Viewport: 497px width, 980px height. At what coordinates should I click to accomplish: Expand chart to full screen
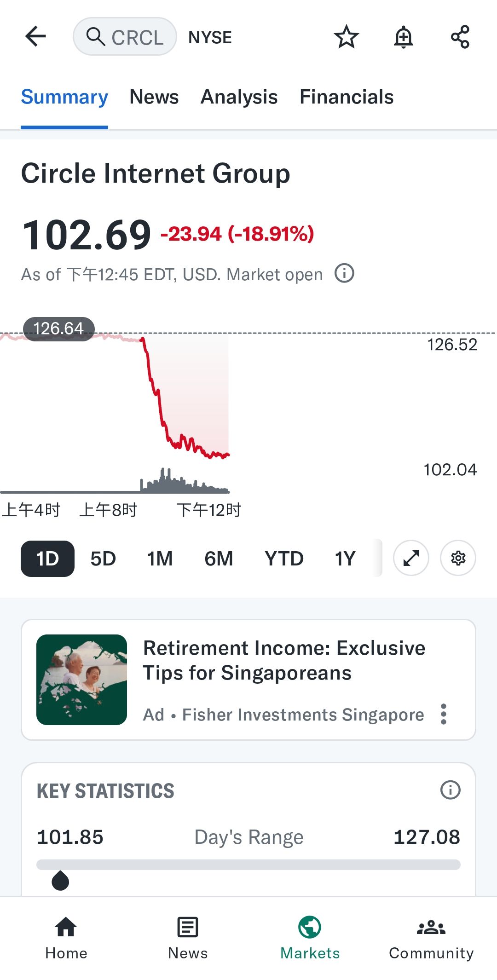411,558
